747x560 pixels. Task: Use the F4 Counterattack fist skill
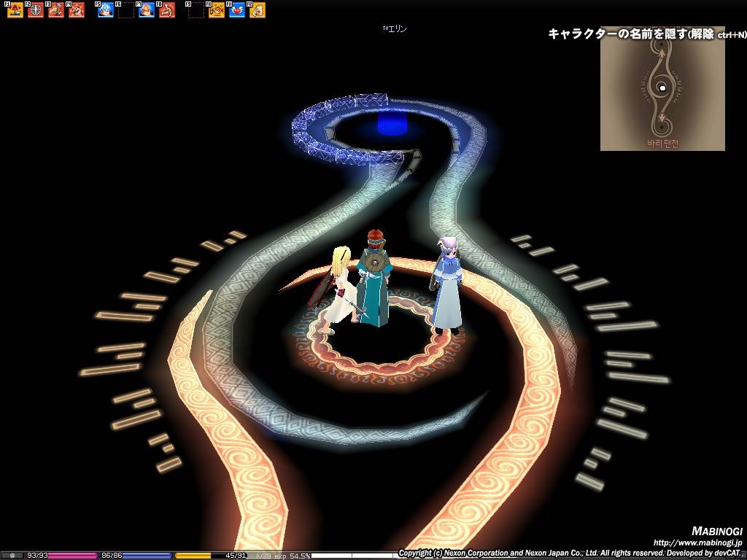coord(76,10)
